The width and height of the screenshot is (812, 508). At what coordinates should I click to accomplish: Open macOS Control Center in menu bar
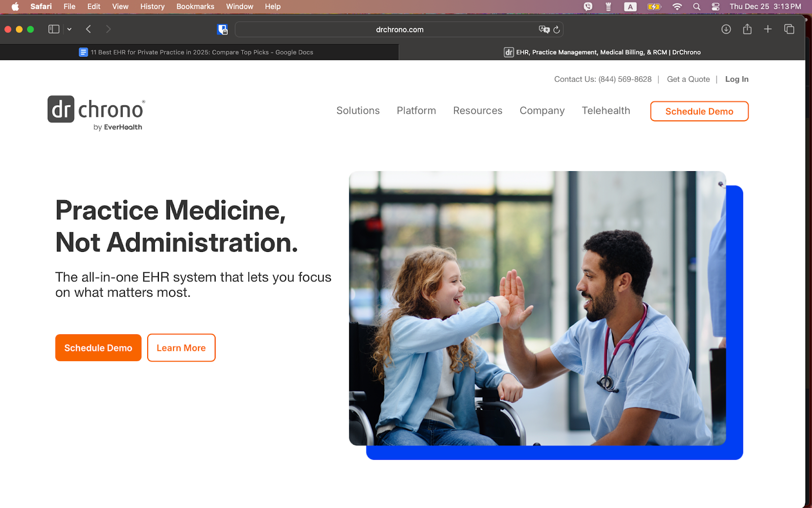tap(716, 7)
